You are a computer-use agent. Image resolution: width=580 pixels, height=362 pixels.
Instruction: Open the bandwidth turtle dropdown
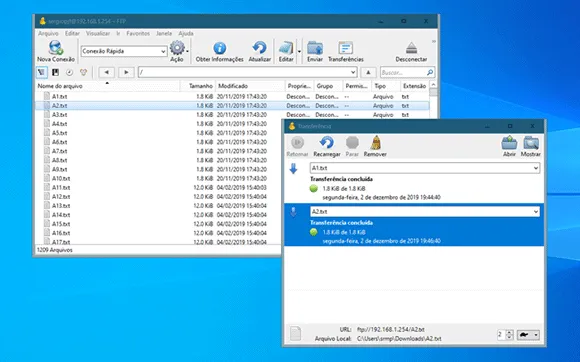(x=528, y=335)
